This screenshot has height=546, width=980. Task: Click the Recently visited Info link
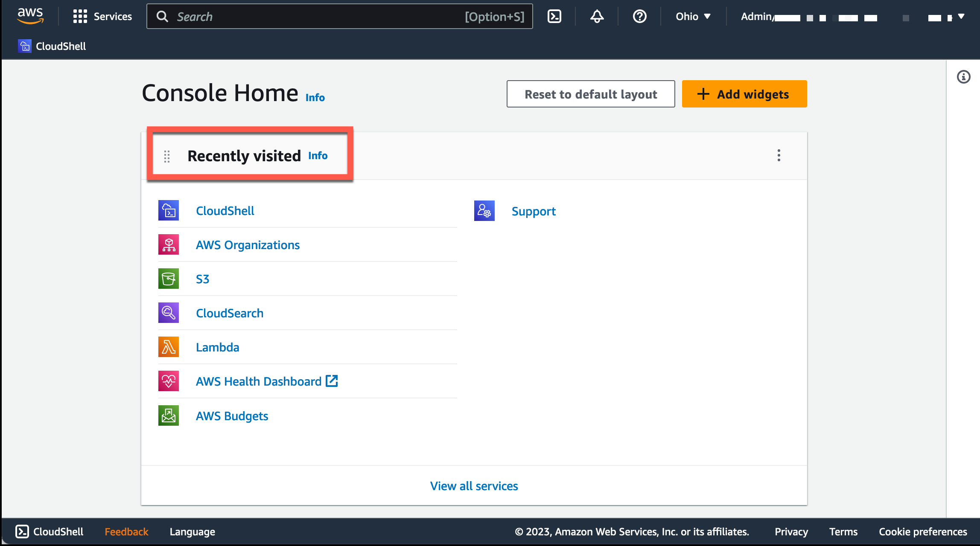(317, 155)
